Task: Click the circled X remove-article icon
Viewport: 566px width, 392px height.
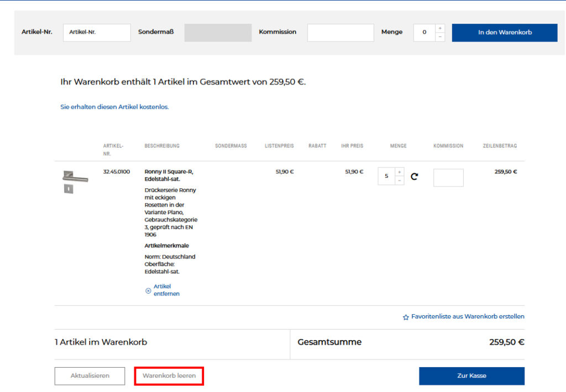Action: point(148,290)
